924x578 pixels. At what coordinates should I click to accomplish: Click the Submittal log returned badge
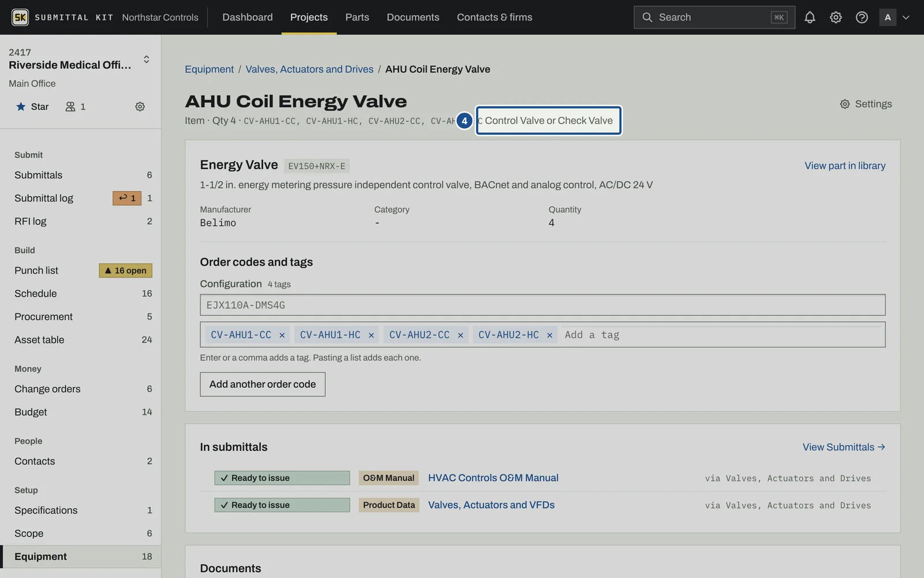click(x=127, y=198)
